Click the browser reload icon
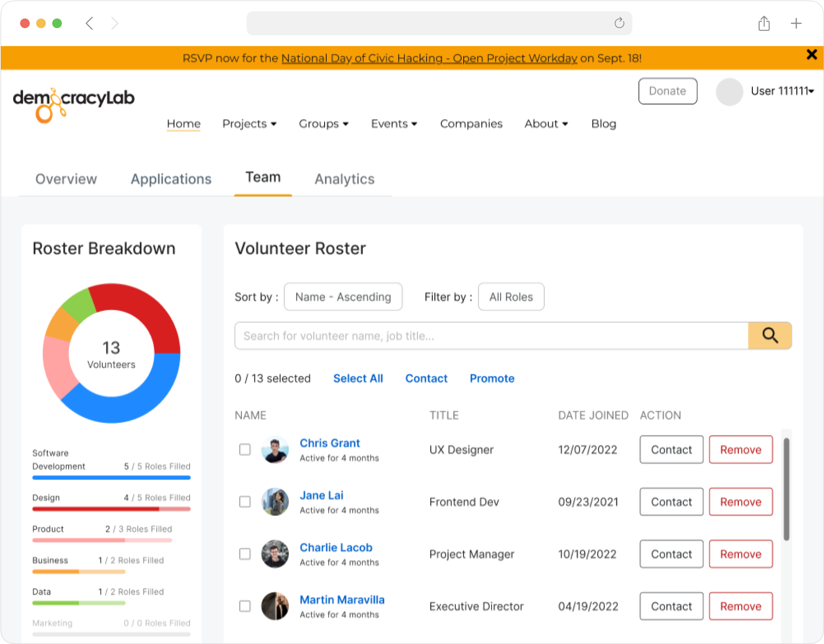The height and width of the screenshot is (644, 824). click(x=619, y=23)
